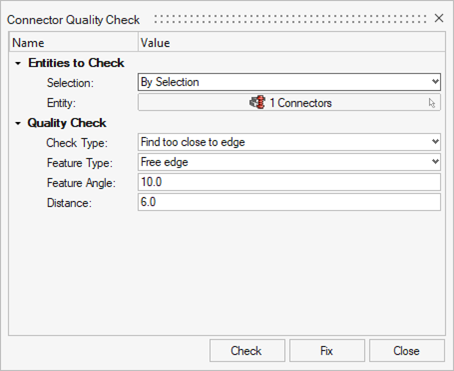Close the Connector Quality Check dialog with X
Viewport: 454px width, 371px height.
point(439,18)
